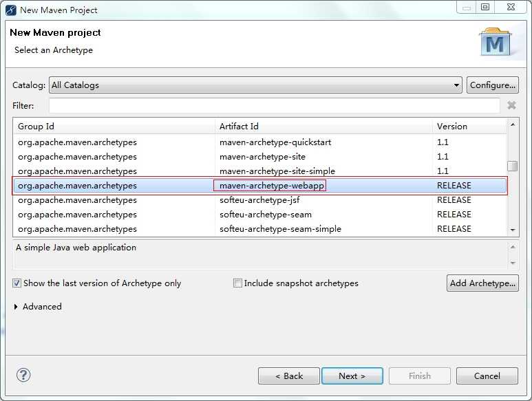This screenshot has height=401, width=532.
Task: Select the softeu-archetype-jsf row
Action: [260, 200]
